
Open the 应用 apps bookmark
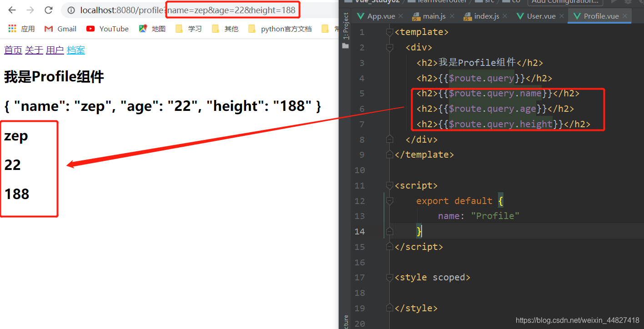[21, 29]
